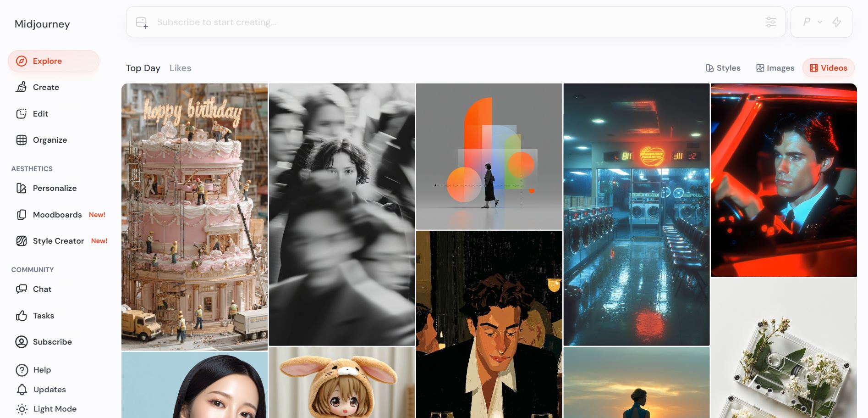Viewport: 868px width, 418px height.
Task: Open the Help link
Action: (42, 370)
